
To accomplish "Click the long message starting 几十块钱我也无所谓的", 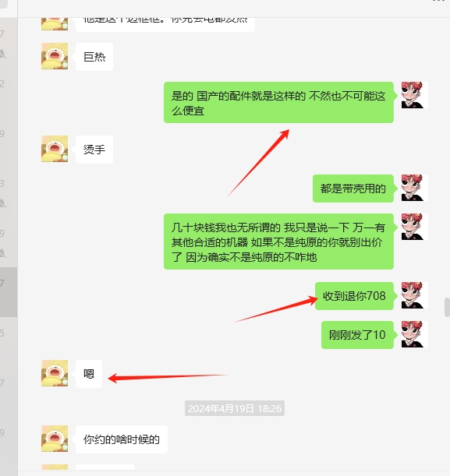I will 278,242.
